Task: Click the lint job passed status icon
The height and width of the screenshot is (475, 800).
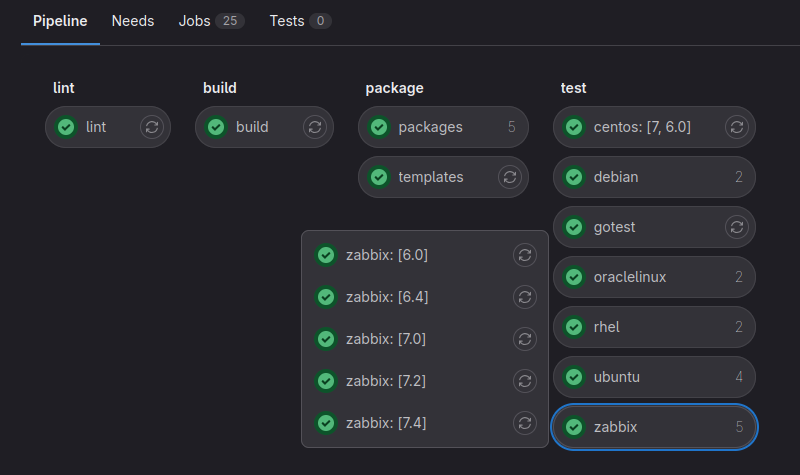Action: pos(66,127)
